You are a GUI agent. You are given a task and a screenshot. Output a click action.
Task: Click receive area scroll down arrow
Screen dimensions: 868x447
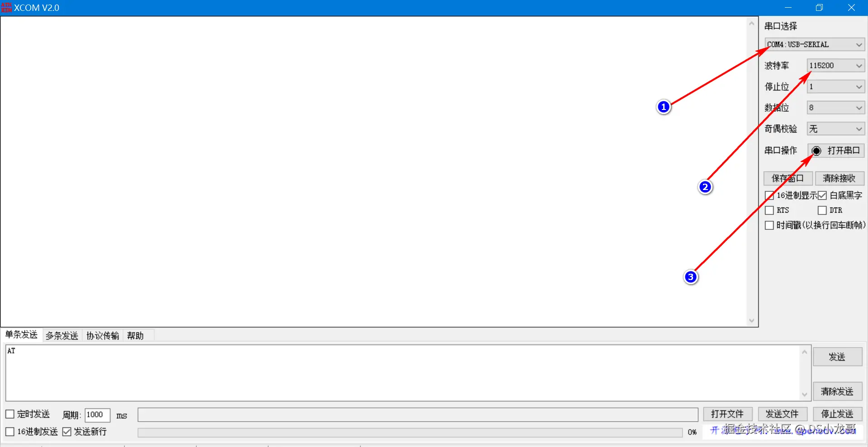[x=751, y=321]
